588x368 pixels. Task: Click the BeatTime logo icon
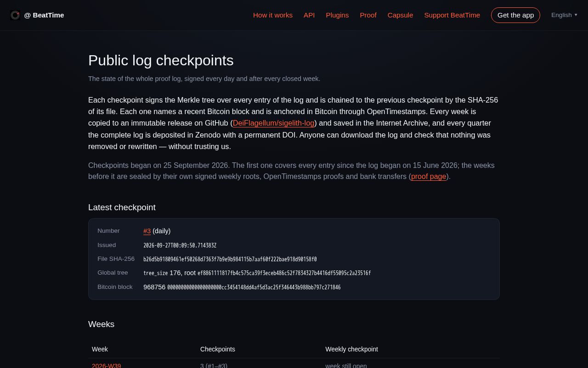tap(15, 15)
